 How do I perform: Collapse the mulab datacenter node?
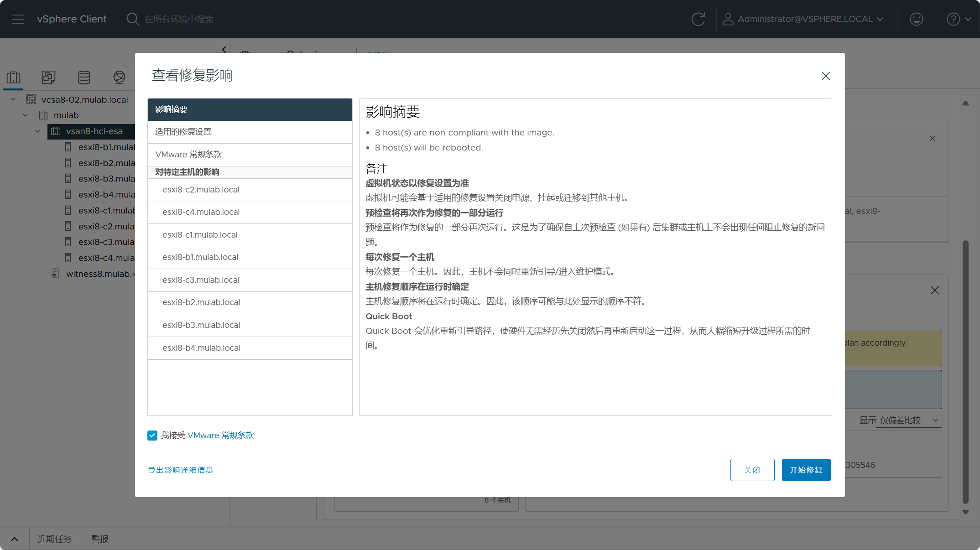pyautogui.click(x=26, y=115)
